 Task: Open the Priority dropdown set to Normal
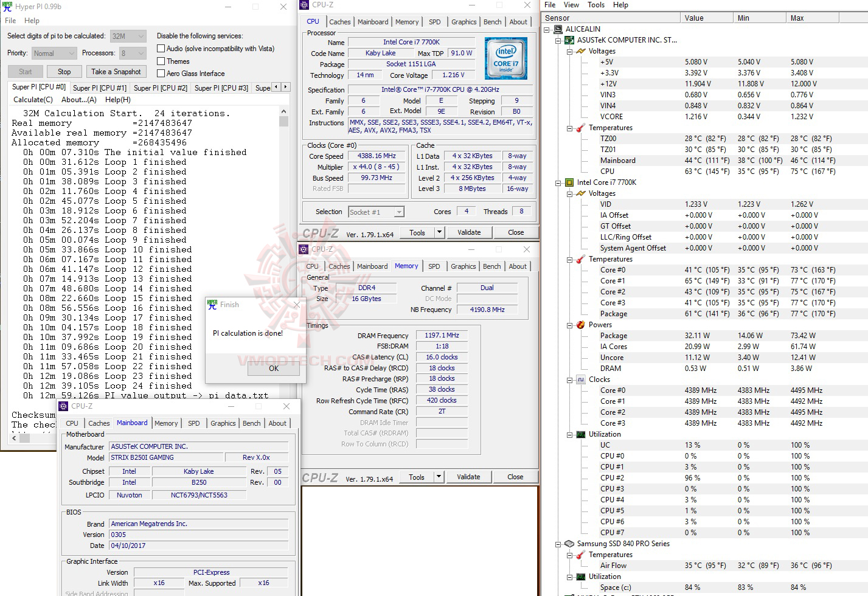pyautogui.click(x=54, y=54)
